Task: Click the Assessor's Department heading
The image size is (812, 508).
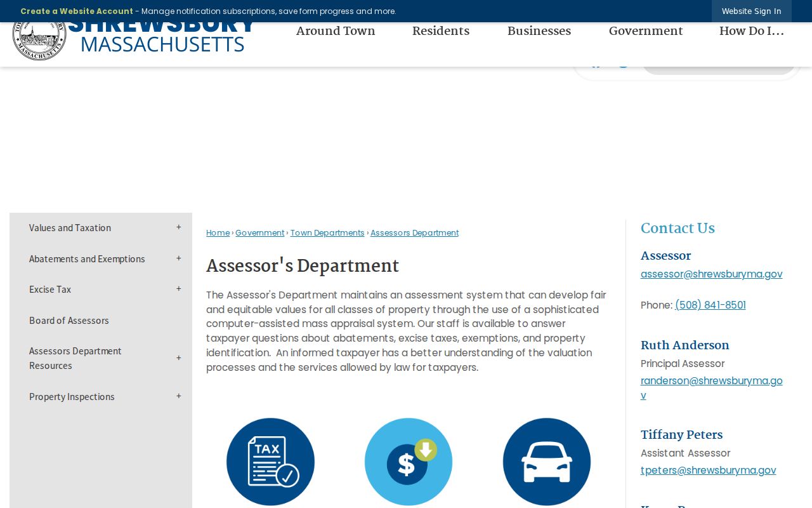Action: (x=303, y=266)
